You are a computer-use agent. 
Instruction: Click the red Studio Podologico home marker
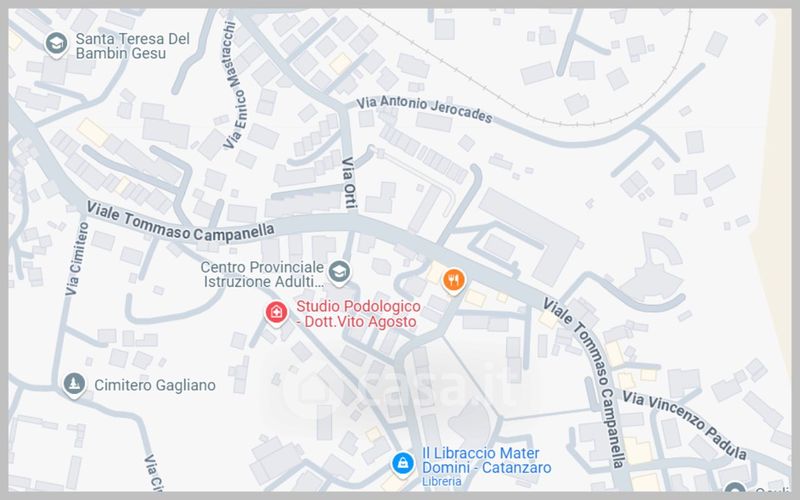[276, 312]
